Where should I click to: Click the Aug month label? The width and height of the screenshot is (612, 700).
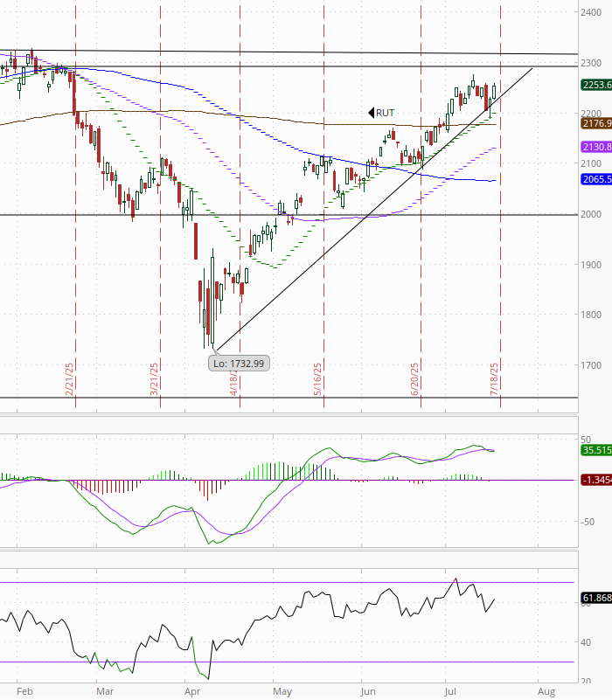(546, 691)
